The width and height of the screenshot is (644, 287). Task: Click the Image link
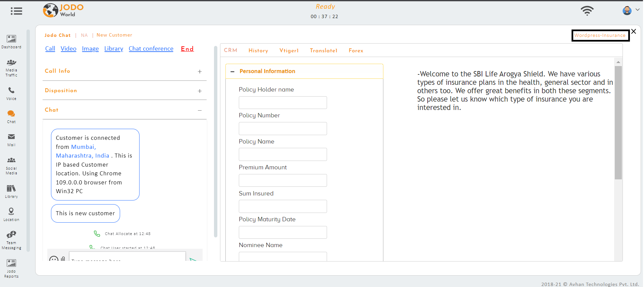[90, 49]
